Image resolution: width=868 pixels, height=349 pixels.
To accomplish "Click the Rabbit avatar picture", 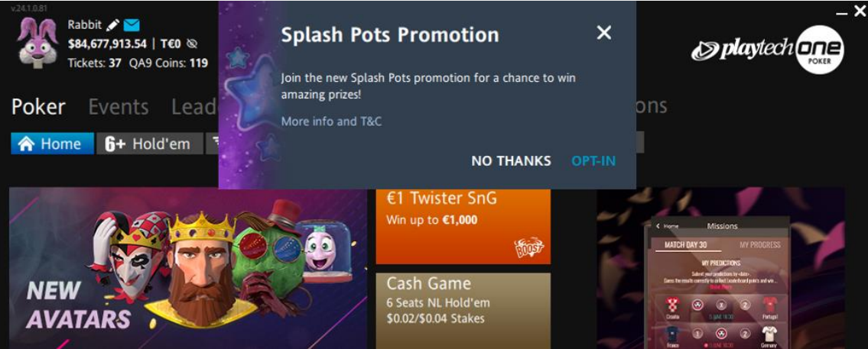I will tap(37, 43).
